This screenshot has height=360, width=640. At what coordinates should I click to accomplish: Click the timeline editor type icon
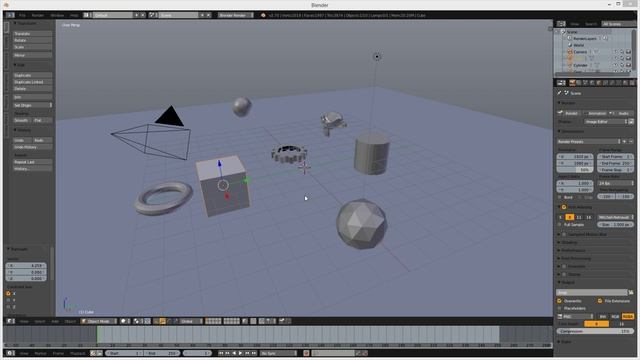pos(11,353)
